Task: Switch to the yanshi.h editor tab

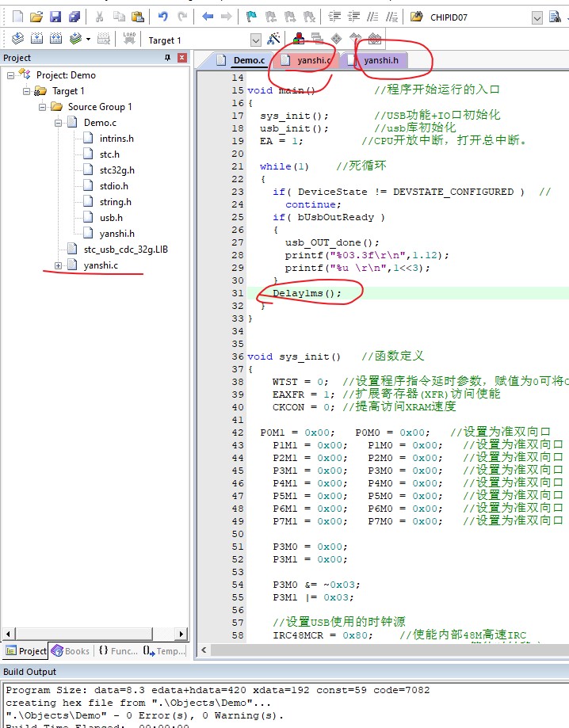Action: (x=376, y=60)
